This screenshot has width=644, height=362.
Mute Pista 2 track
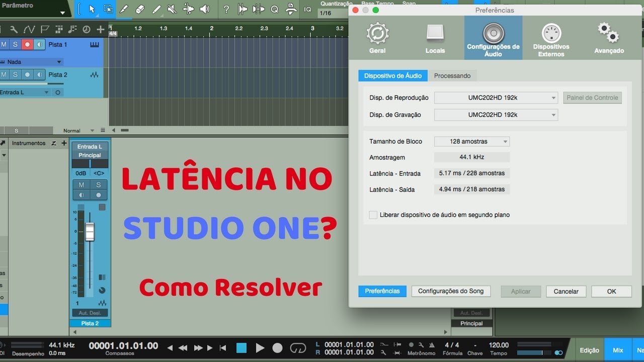tap(4, 74)
